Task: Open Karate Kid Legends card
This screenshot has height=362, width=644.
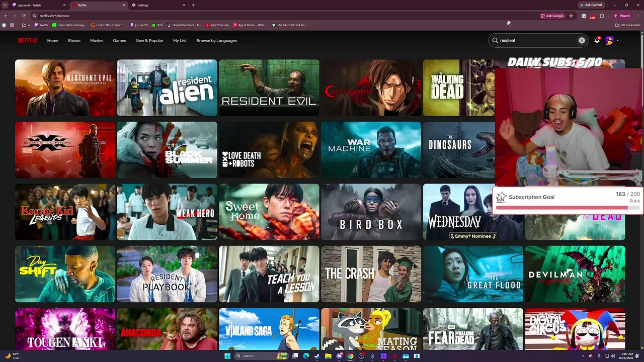Action: pos(65,212)
